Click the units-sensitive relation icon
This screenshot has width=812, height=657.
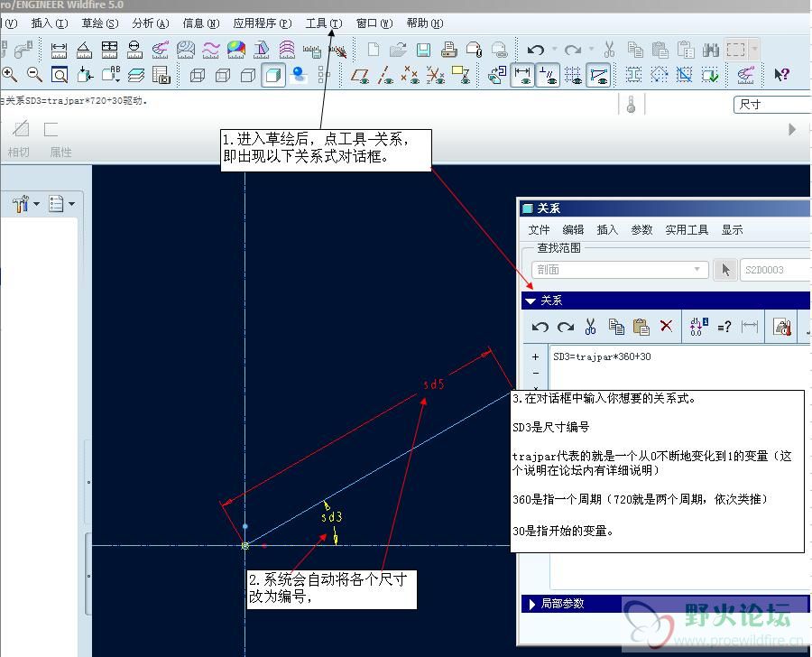point(782,327)
